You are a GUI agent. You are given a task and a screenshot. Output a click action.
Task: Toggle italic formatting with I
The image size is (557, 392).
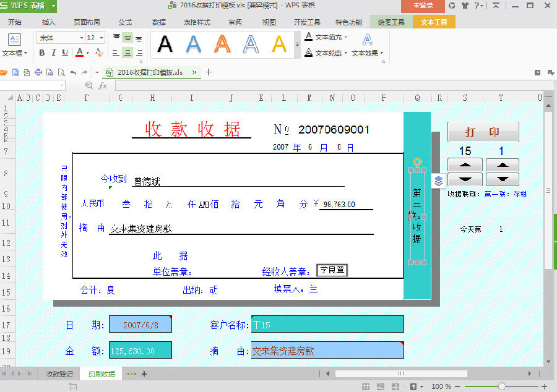click(x=54, y=53)
